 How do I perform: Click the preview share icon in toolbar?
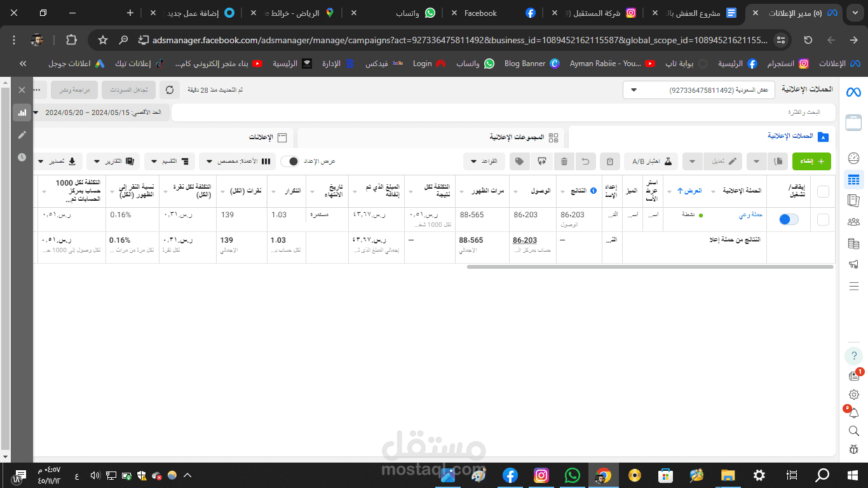click(541, 161)
